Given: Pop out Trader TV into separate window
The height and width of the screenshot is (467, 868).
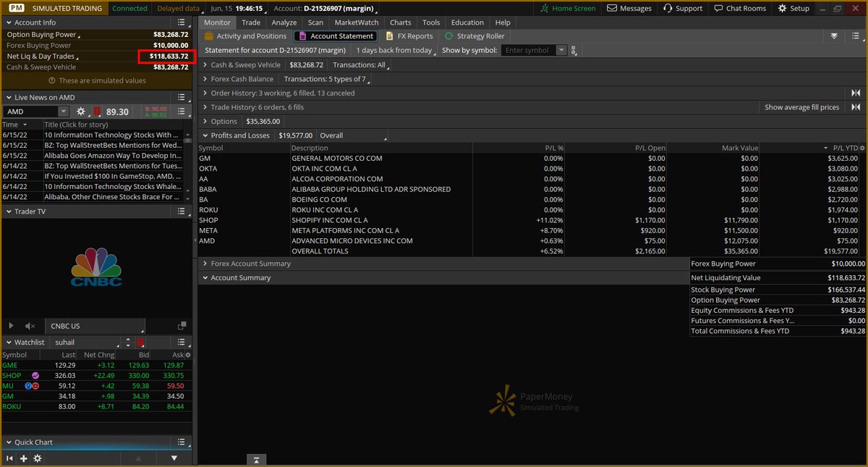Looking at the screenshot, I should click(183, 327).
